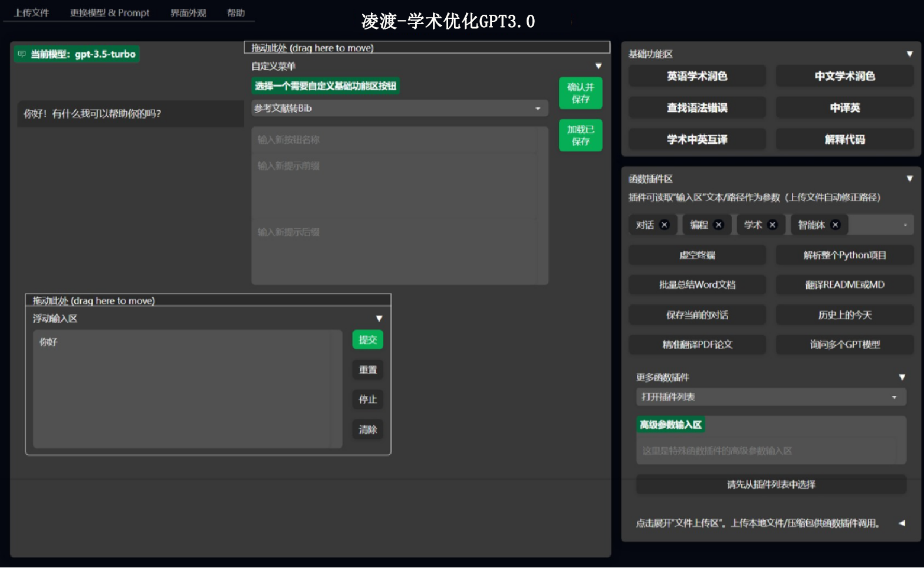This screenshot has width=924, height=568.
Task: Click 学术中英互译
Action: pos(697,140)
